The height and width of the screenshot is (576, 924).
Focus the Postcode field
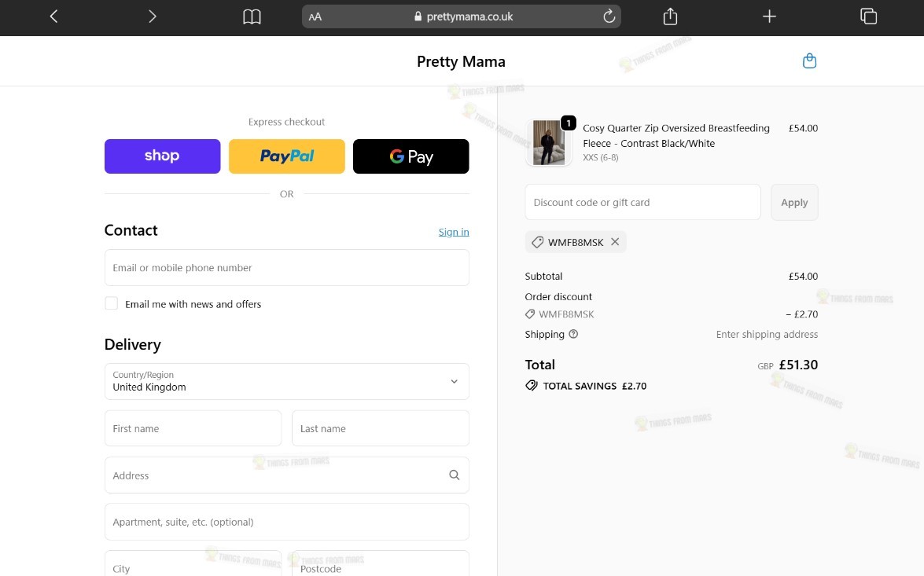[380, 563]
